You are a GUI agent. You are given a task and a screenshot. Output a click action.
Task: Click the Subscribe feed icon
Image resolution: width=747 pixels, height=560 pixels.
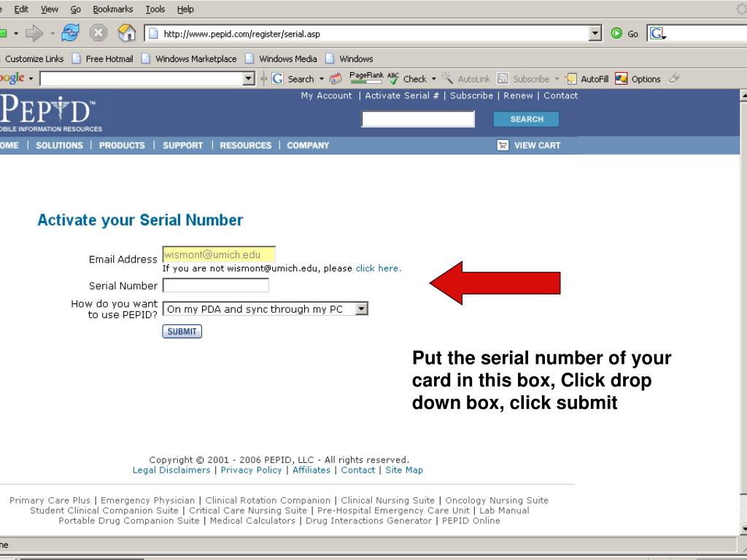pyautogui.click(x=503, y=79)
